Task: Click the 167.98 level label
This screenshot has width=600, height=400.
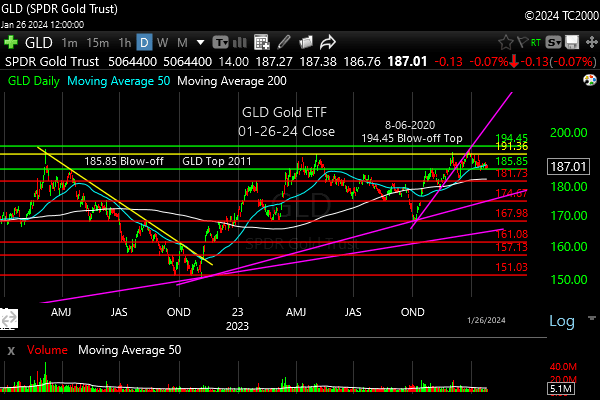Action: click(x=511, y=213)
